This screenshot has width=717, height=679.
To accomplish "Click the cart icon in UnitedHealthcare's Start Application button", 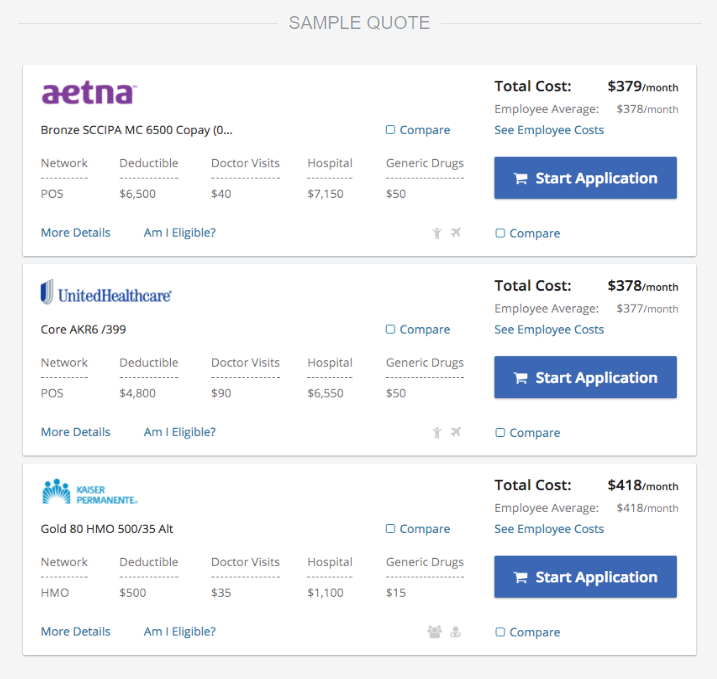I will 521,378.
